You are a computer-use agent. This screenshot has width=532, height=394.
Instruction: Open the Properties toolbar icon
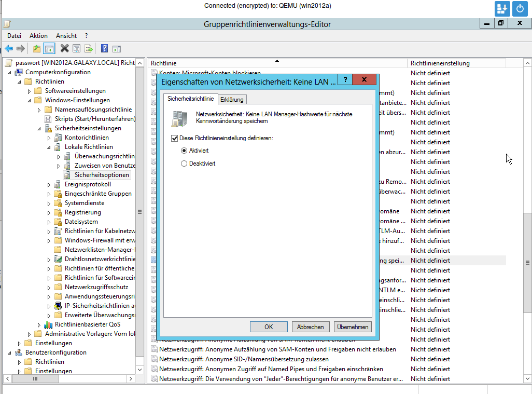[77, 49]
